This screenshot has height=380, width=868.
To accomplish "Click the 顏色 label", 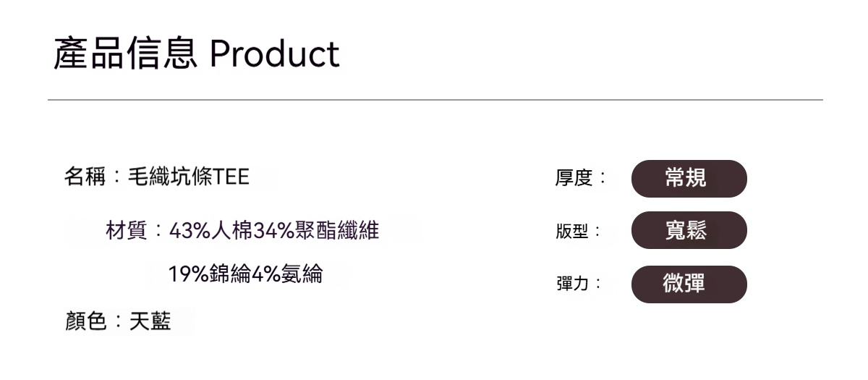I will click(x=86, y=322).
